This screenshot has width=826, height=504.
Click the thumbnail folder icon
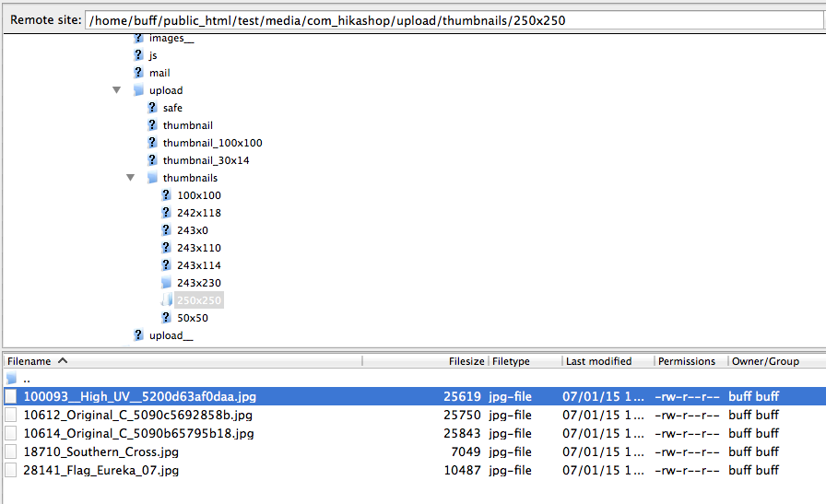click(x=152, y=124)
